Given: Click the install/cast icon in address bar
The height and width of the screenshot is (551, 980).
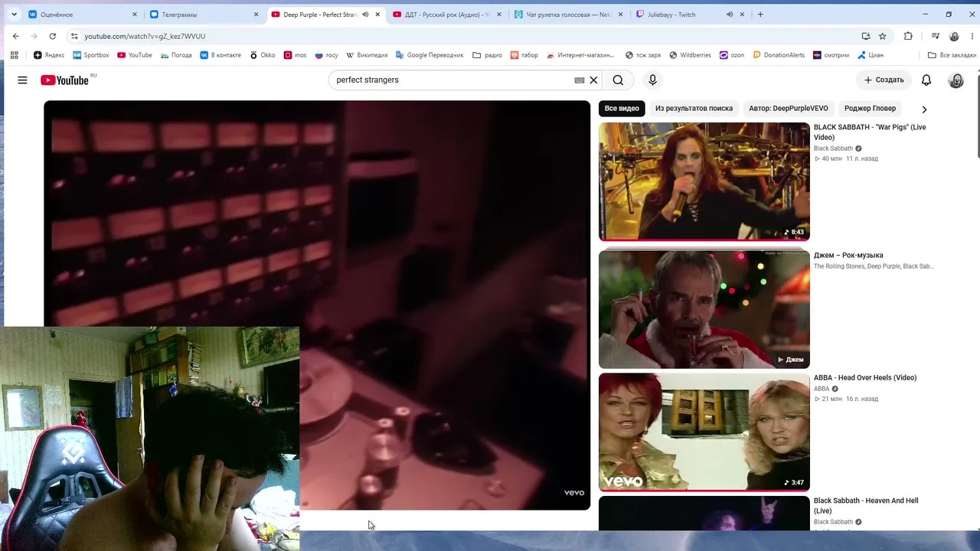Looking at the screenshot, I should 866,36.
